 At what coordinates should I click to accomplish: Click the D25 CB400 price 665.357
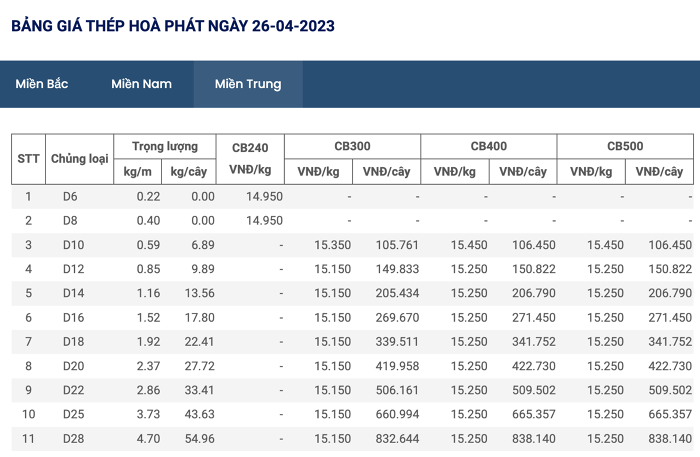(534, 414)
